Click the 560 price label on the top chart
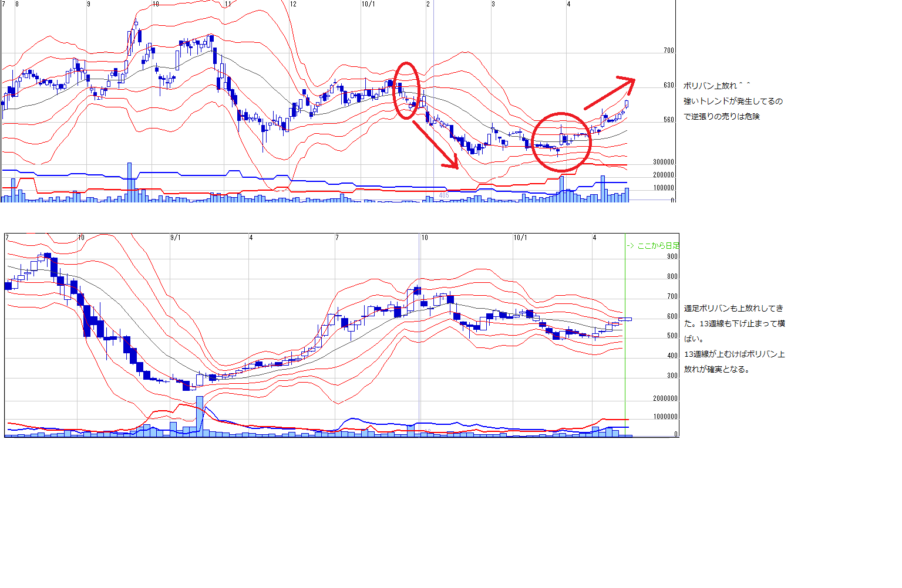 coord(668,120)
